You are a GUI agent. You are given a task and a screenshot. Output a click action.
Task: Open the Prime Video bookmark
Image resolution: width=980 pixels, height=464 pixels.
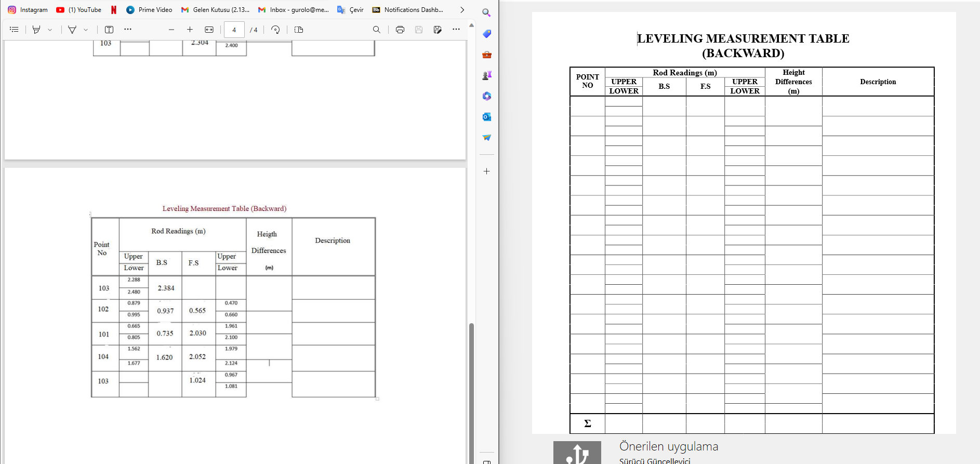coord(149,10)
